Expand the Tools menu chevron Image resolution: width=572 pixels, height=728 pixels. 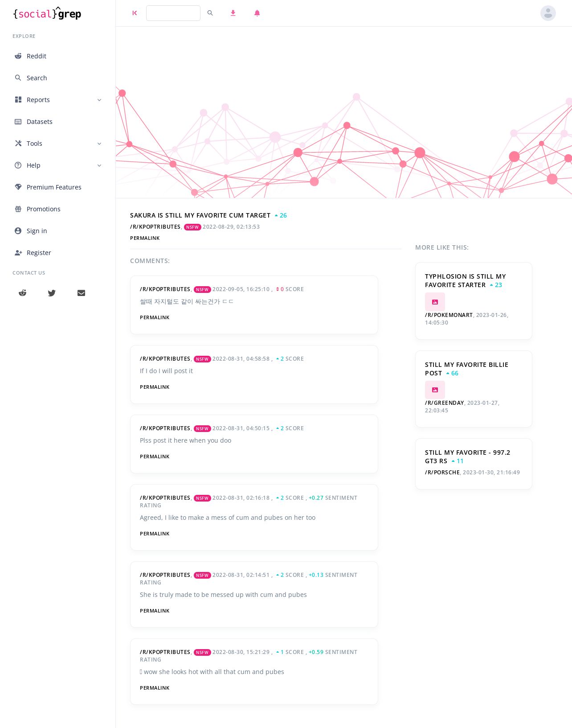coord(99,144)
